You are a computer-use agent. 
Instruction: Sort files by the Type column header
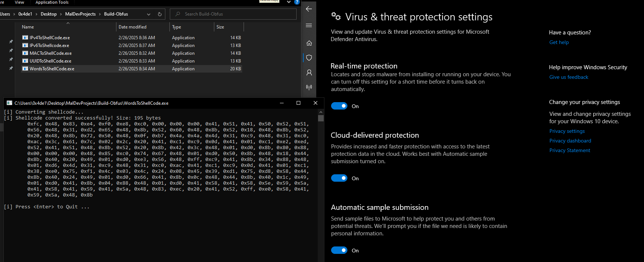[x=192, y=27]
